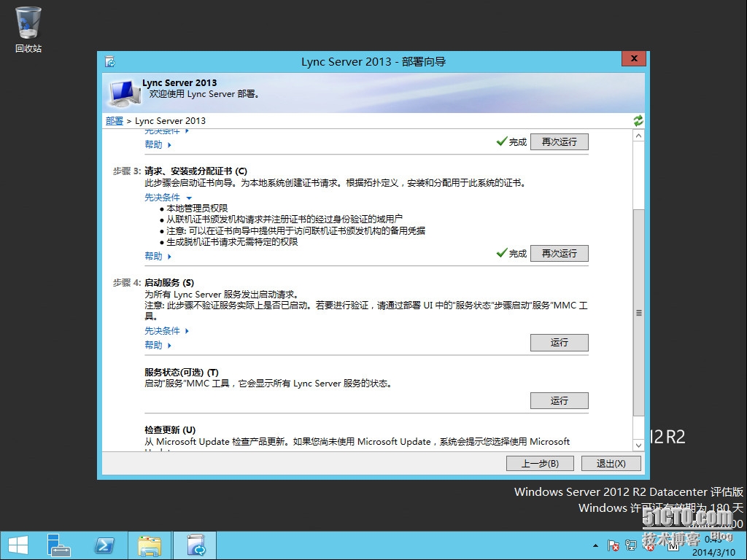Click 再次运行 button above step 3

pos(560,142)
